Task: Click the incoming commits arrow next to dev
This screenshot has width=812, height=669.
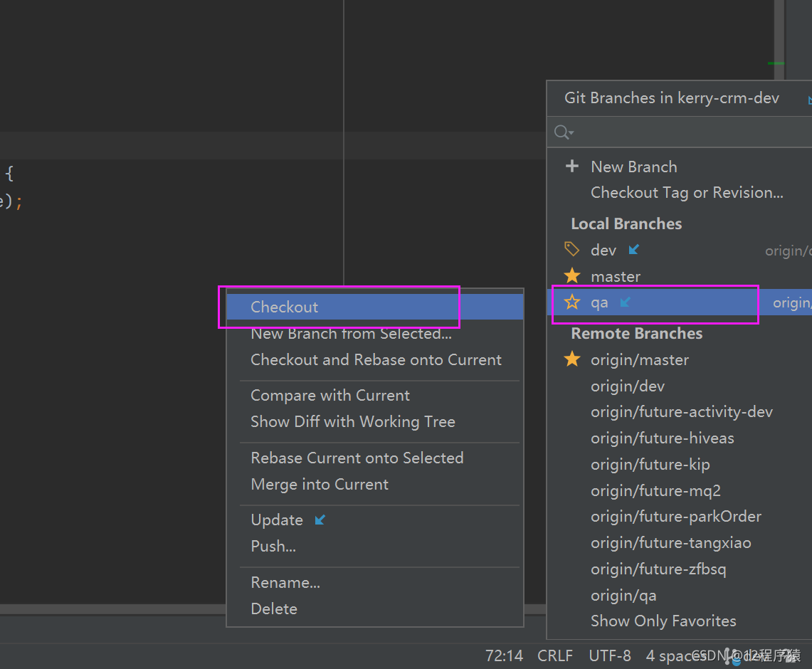Action: [x=634, y=250]
